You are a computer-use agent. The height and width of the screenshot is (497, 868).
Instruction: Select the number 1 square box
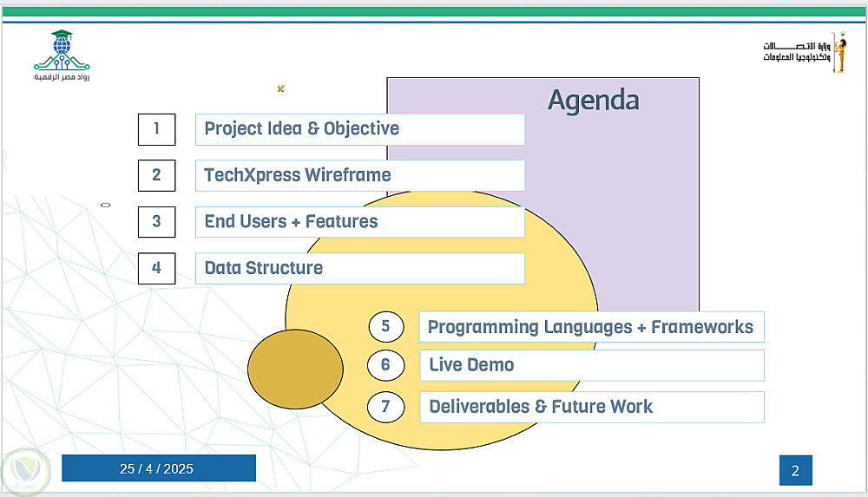(156, 129)
